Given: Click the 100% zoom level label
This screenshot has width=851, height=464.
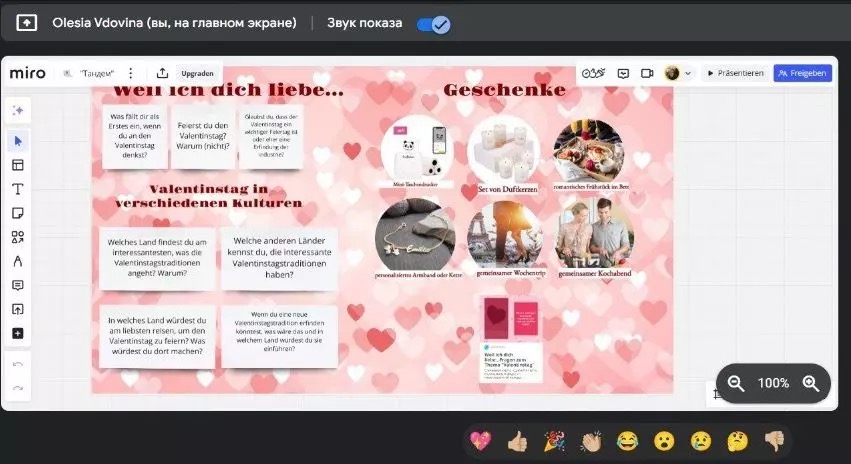Looking at the screenshot, I should [x=773, y=383].
